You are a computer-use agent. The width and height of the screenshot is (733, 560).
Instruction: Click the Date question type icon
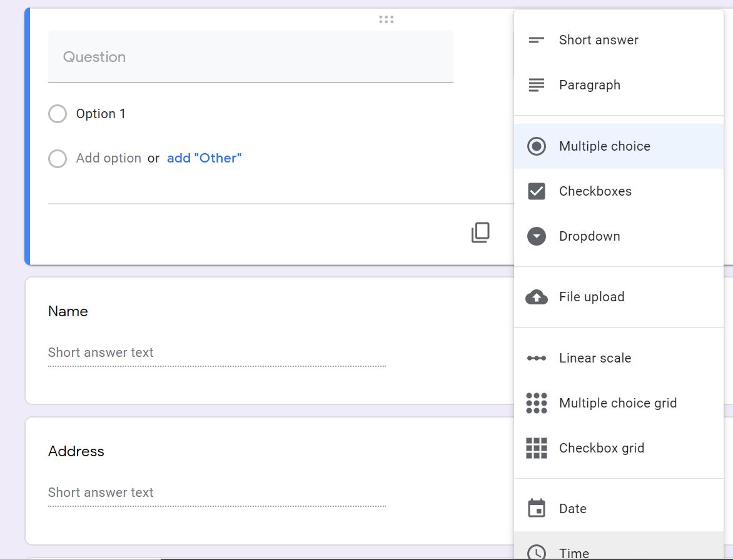(536, 508)
